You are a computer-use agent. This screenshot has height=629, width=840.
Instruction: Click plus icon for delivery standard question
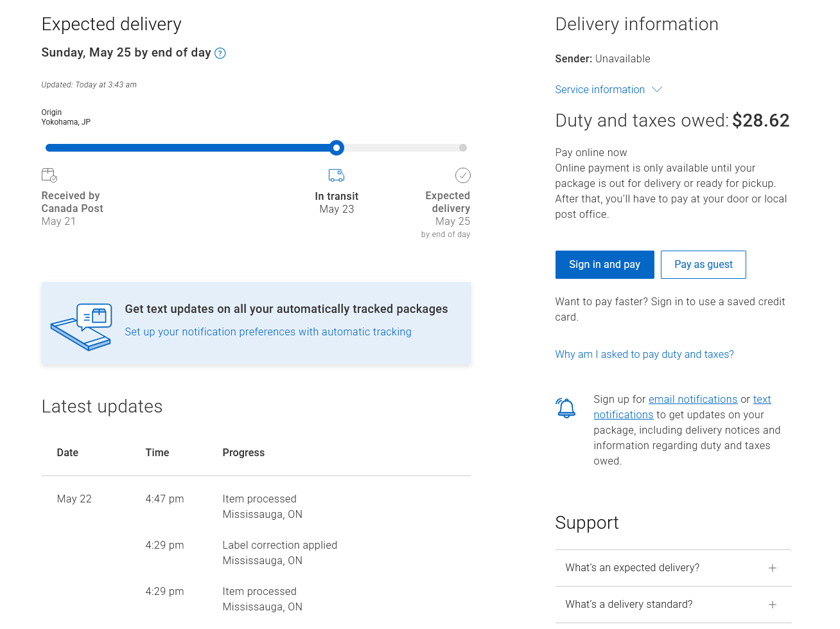click(773, 605)
